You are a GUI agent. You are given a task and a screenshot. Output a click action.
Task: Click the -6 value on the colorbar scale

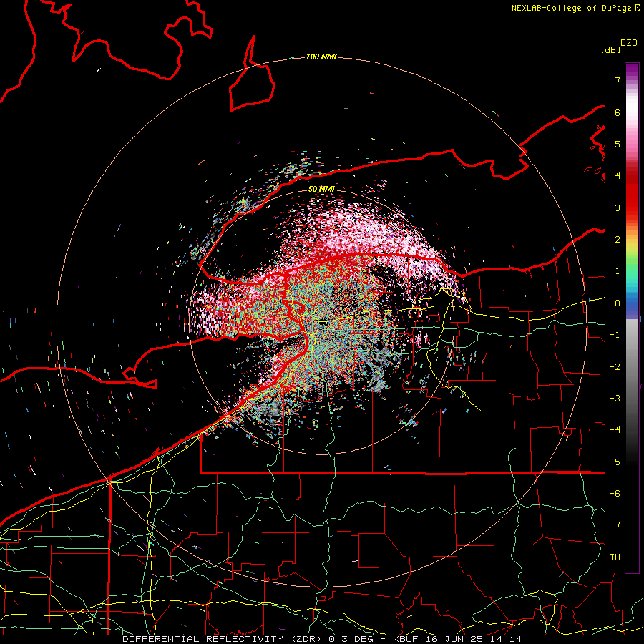coord(615,494)
